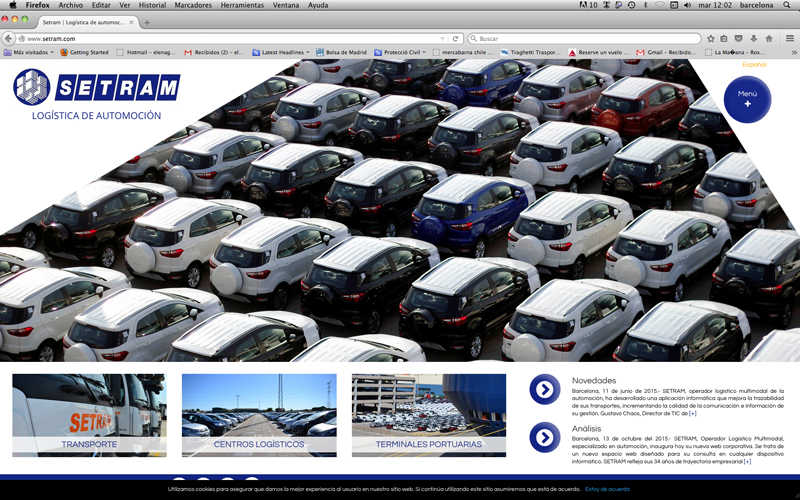Image resolution: width=800 pixels, height=500 pixels.
Task: Open the Apple menu
Action: pyautogui.click(x=13, y=5)
